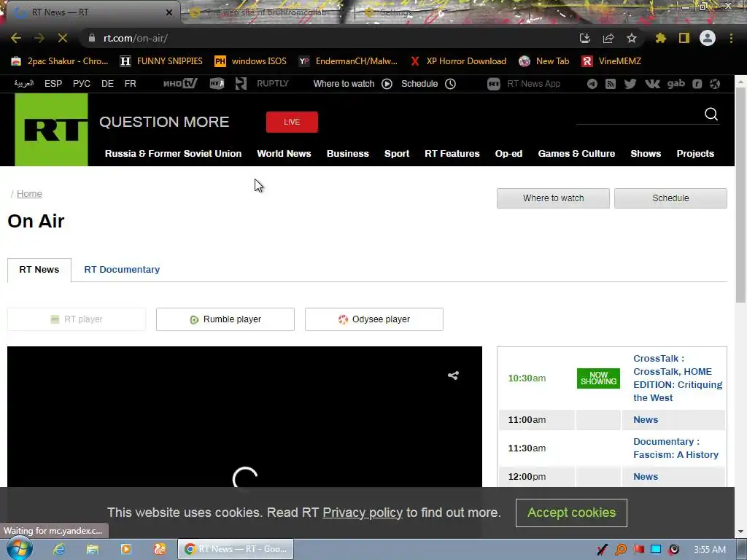
Task: Open the World News menu item
Action: (284, 154)
